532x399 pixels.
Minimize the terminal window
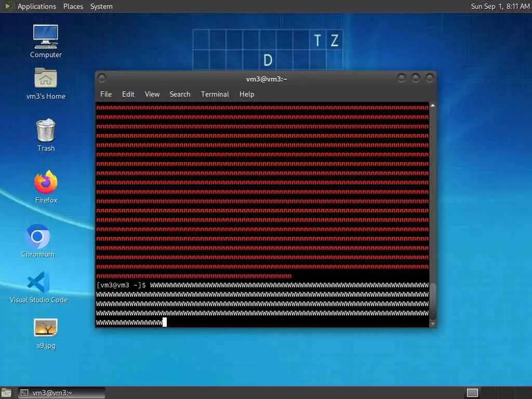402,78
